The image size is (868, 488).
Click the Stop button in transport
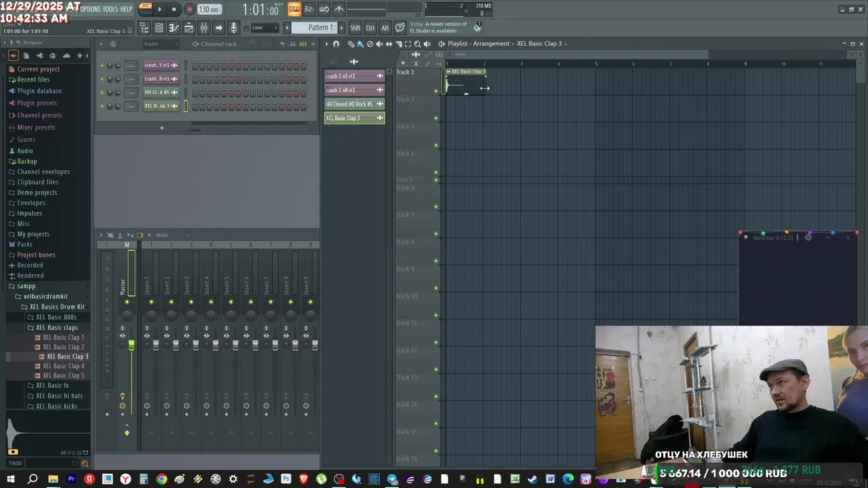point(174,9)
